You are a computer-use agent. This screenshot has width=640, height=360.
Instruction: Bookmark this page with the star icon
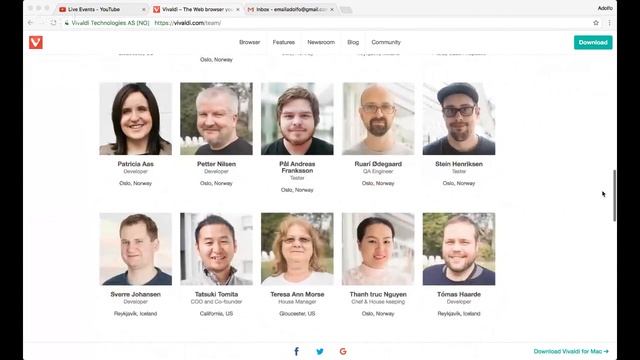(x=596, y=23)
